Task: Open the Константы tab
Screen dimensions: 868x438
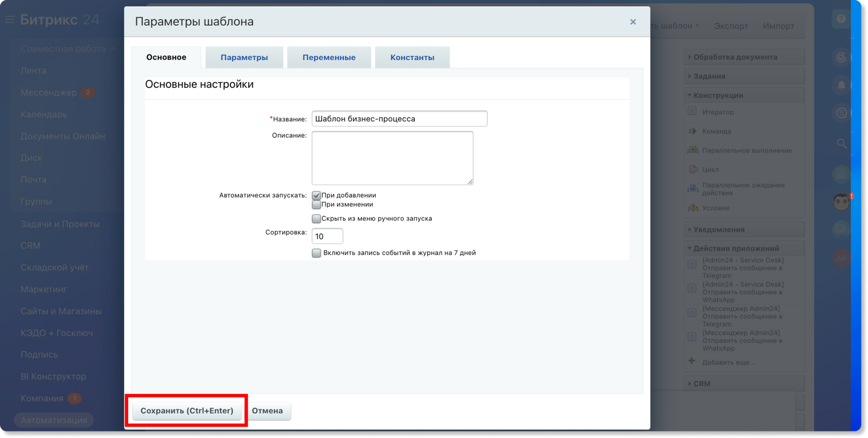Action: click(x=412, y=57)
